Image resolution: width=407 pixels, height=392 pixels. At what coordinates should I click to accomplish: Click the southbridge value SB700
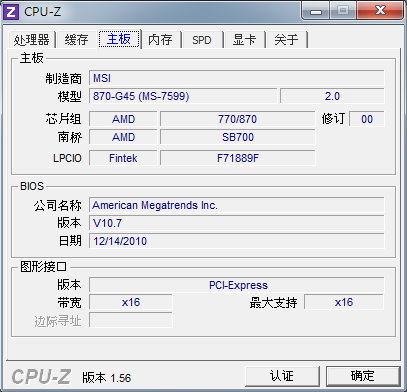[237, 137]
